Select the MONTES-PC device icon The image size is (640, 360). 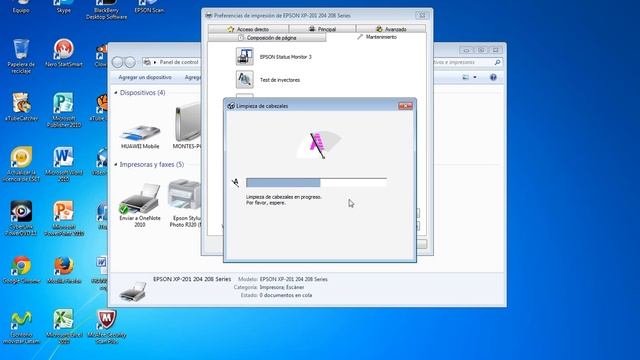187,126
